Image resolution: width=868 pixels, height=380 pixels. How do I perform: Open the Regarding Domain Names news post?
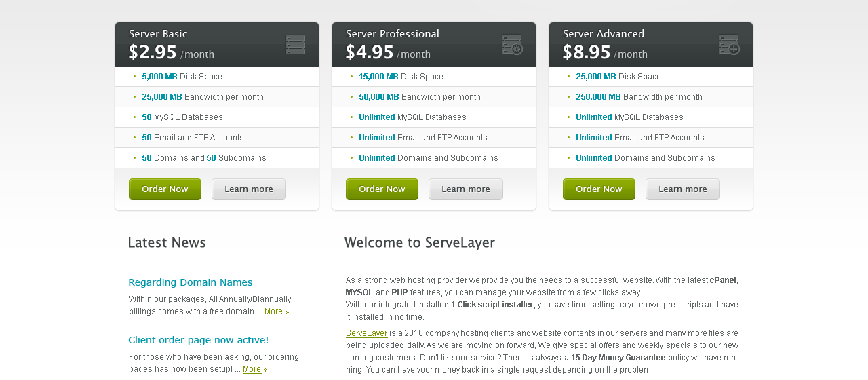(191, 282)
